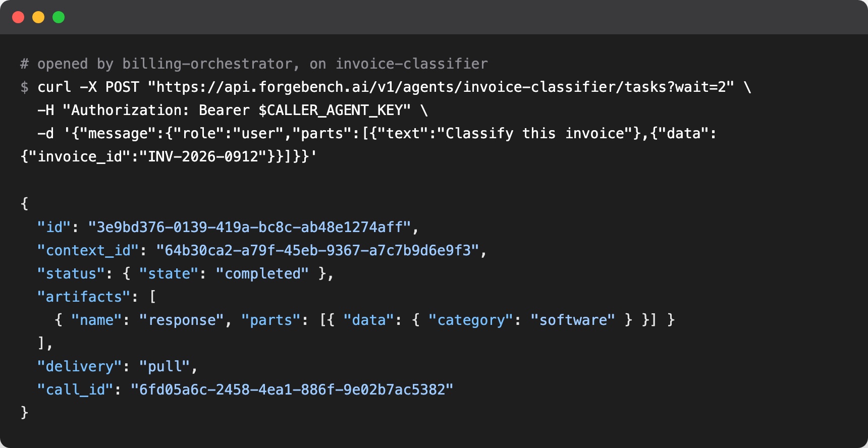868x448 pixels.
Task: Click the "response" name value
Action: (181, 320)
